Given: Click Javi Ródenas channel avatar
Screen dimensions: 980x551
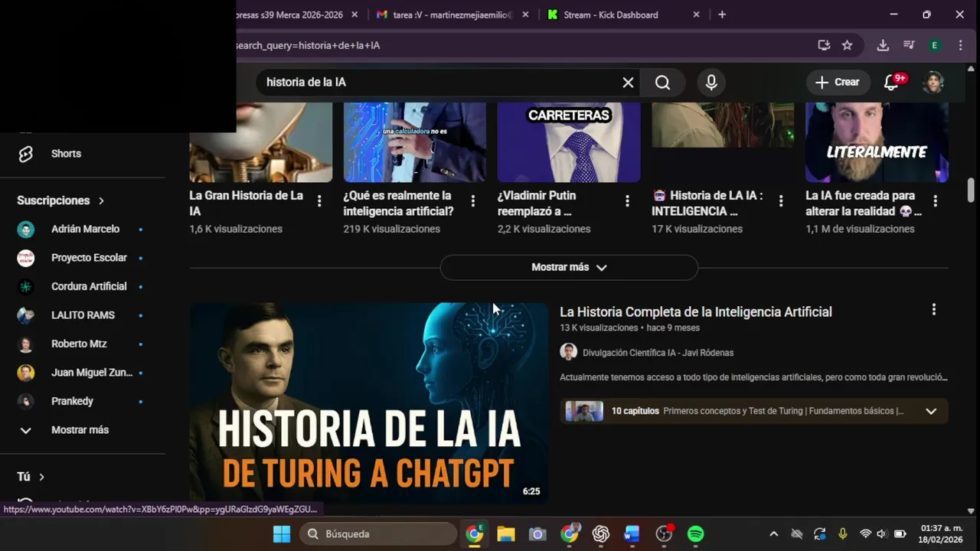Looking at the screenshot, I should coord(568,352).
